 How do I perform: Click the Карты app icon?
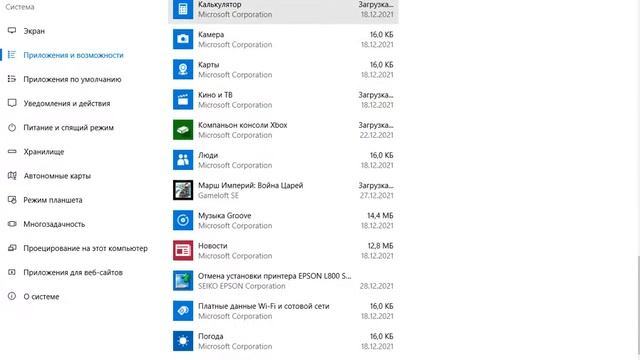tap(183, 69)
